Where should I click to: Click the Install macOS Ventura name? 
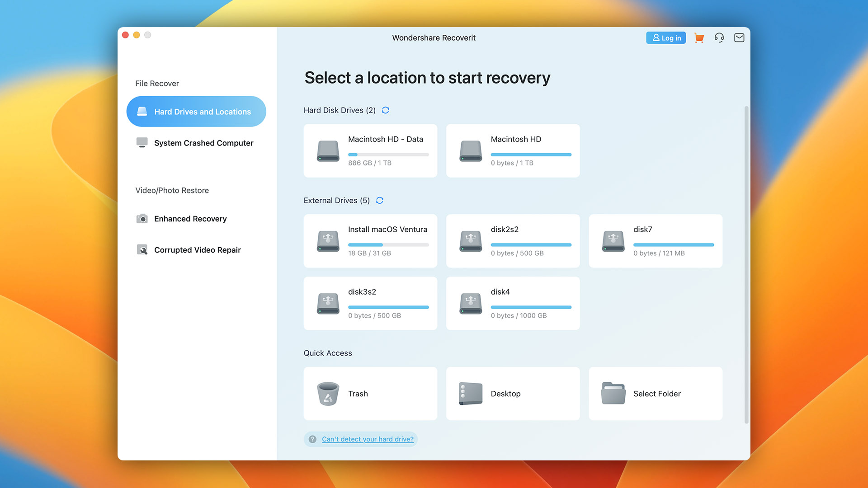click(387, 230)
